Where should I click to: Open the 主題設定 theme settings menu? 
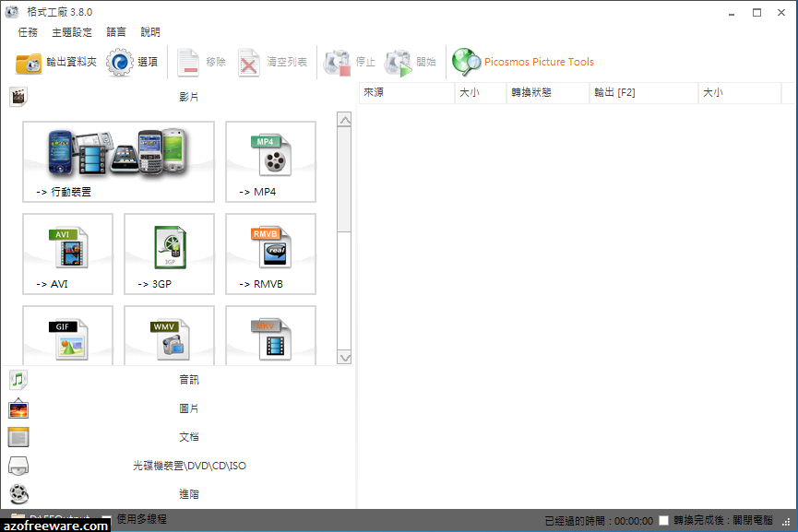click(x=72, y=32)
